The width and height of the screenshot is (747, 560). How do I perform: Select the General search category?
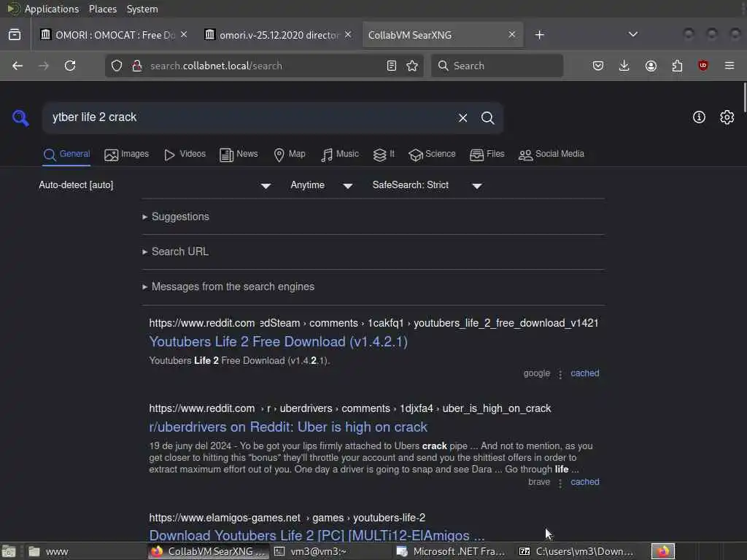coord(66,155)
